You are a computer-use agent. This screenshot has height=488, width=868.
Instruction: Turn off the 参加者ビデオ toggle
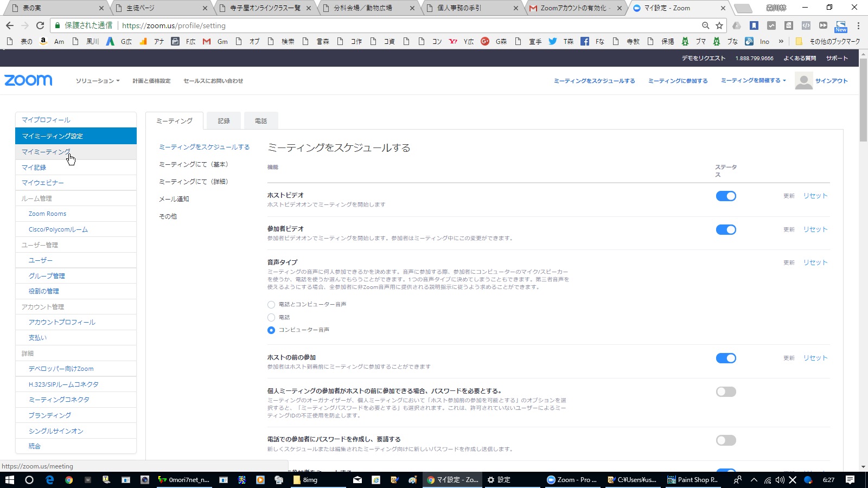point(726,230)
